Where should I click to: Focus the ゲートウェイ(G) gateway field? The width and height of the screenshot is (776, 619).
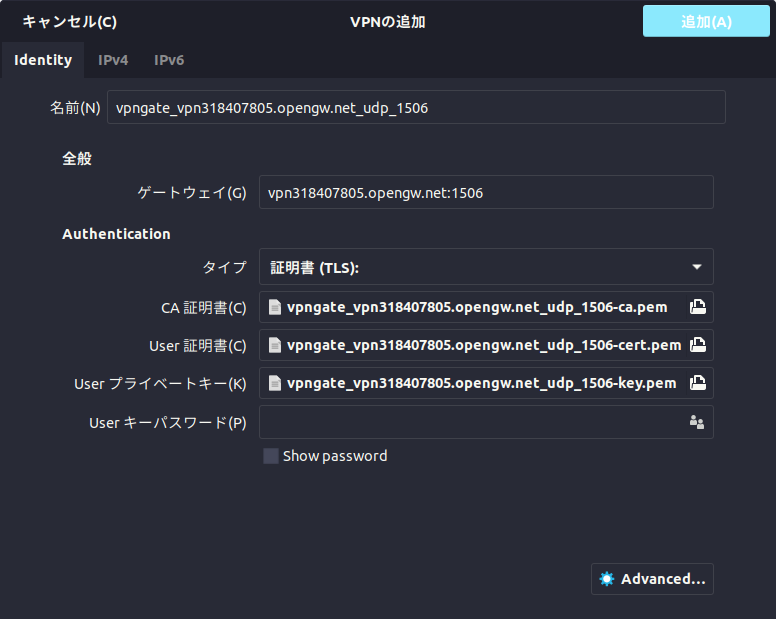click(486, 192)
